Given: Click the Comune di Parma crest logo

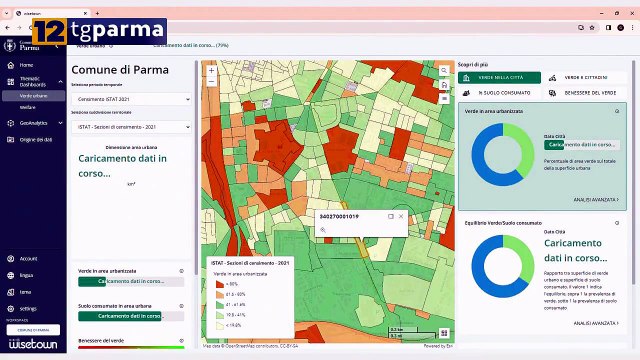Looking at the screenshot, I should pos(9,45).
